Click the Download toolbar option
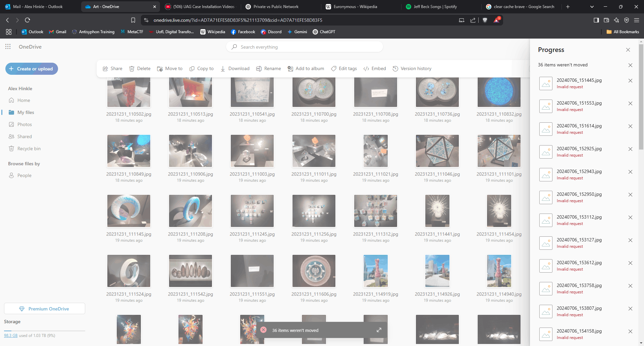Screen dimensions: 644x346 tap(235, 68)
